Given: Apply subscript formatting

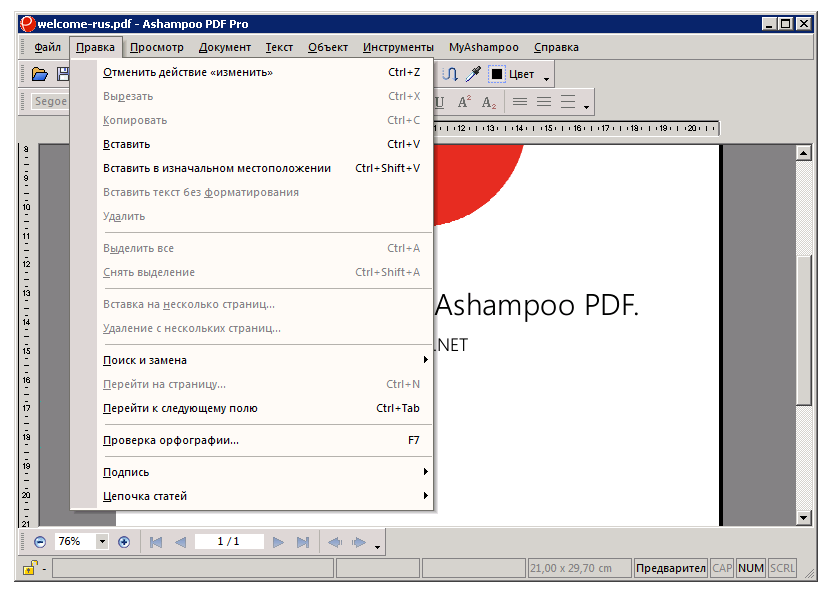Looking at the screenshot, I should coord(488,102).
